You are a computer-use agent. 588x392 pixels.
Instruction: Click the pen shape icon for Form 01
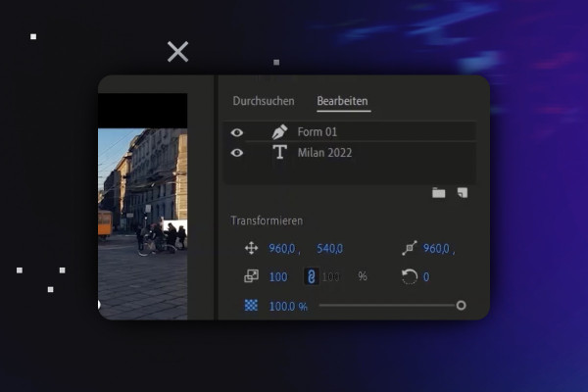[x=279, y=132]
